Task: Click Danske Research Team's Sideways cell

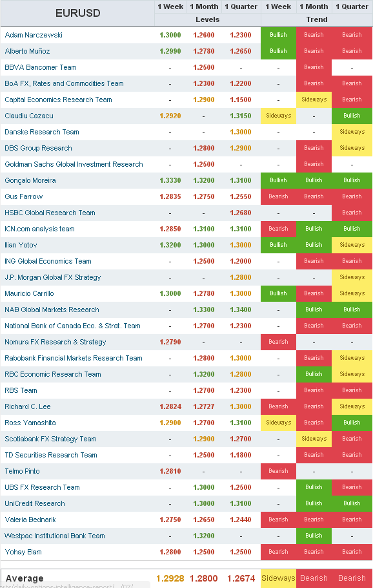Action: point(352,132)
